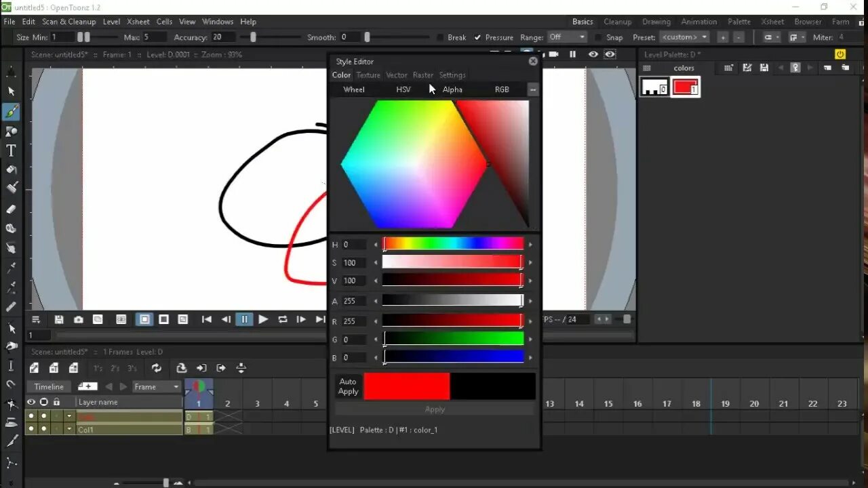Pause playback with the pause button
Image resolution: width=868 pixels, height=488 pixels.
tap(244, 319)
